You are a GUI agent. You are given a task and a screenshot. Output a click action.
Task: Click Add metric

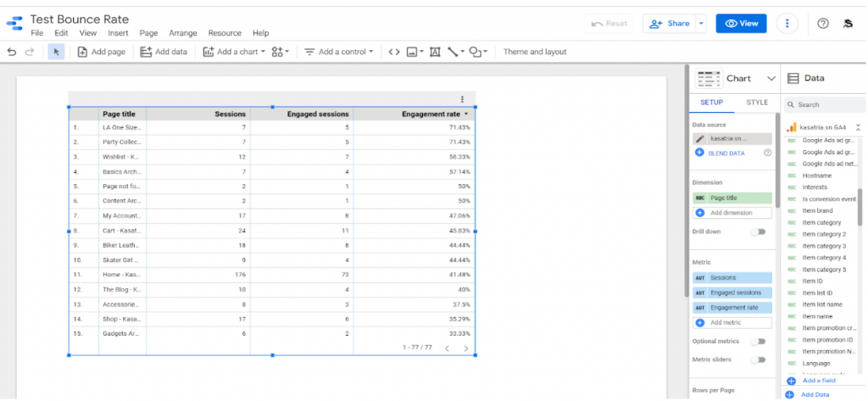(x=732, y=322)
